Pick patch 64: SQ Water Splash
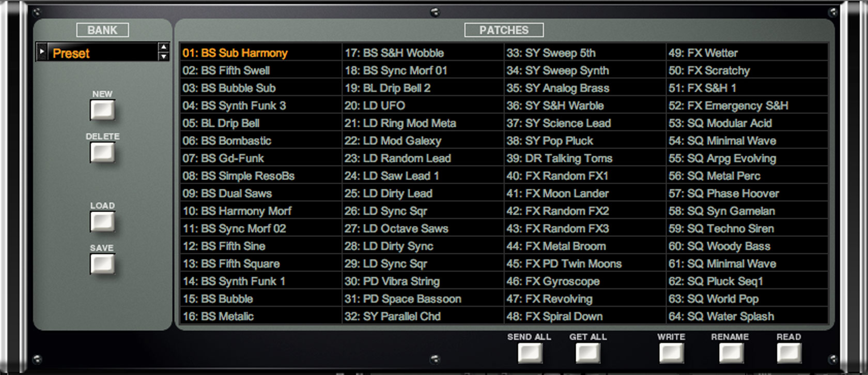The height and width of the screenshot is (375, 868). [747, 316]
